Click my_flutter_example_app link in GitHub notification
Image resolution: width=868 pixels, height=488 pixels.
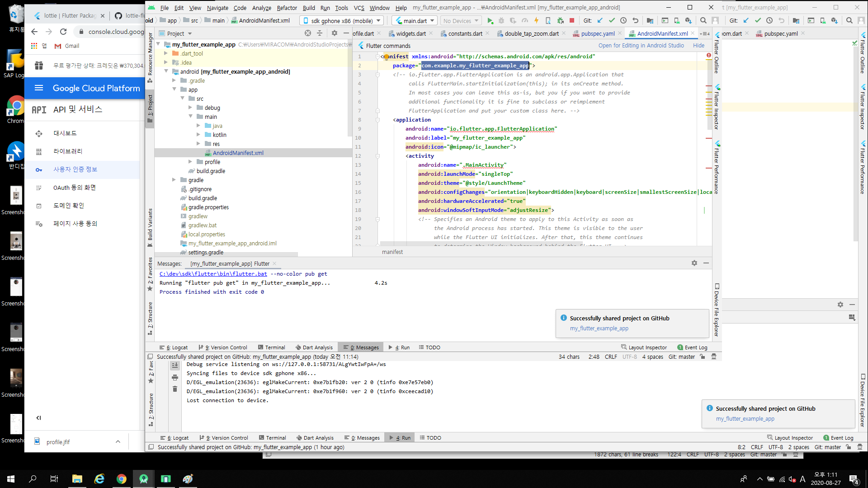tap(599, 328)
